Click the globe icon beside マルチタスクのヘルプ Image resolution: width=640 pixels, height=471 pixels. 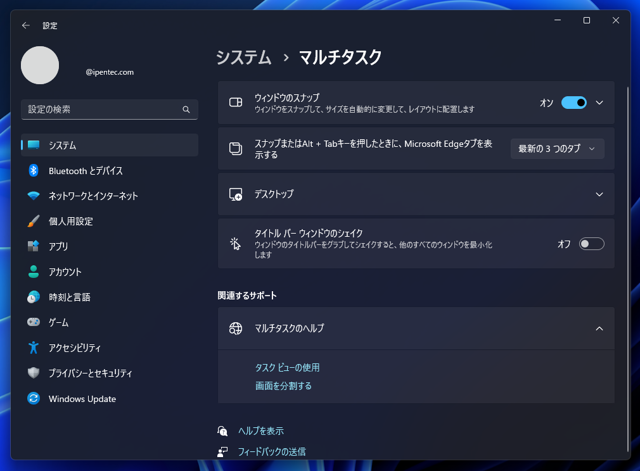click(236, 328)
